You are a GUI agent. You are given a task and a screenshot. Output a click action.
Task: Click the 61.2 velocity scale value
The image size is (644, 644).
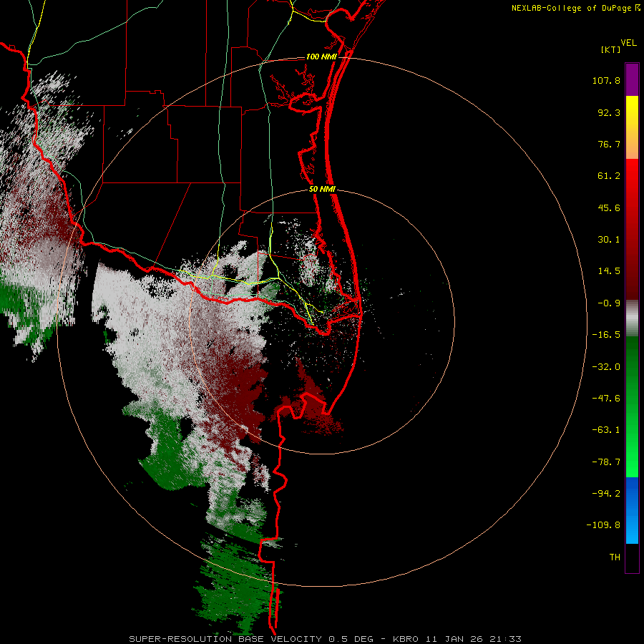[609, 176]
